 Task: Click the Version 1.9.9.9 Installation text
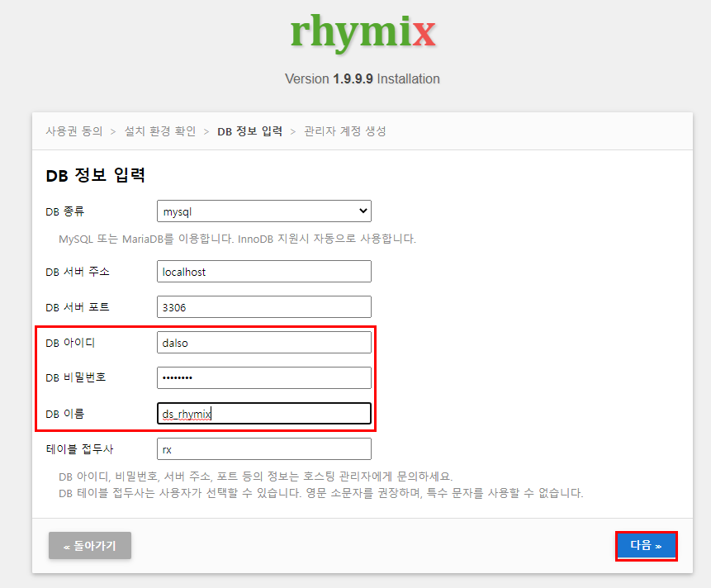pos(363,79)
